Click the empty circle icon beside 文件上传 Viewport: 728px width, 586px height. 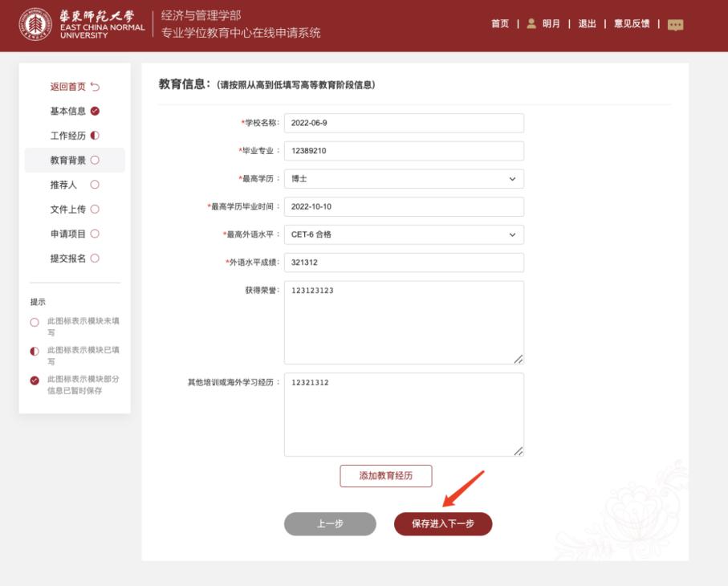[96, 209]
